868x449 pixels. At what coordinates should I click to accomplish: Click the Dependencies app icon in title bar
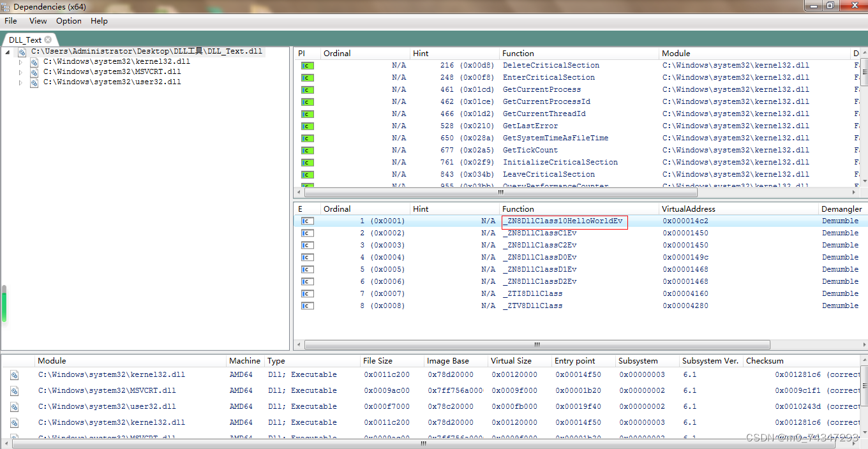(x=6, y=6)
